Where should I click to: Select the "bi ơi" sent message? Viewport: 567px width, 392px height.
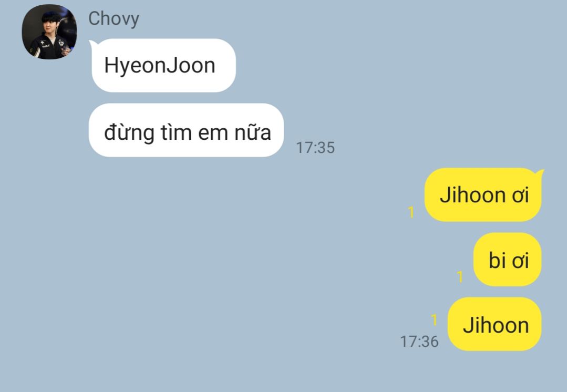507,259
